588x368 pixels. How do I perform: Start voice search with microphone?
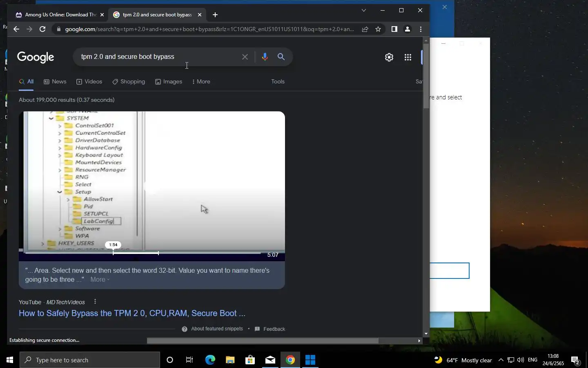tap(265, 57)
